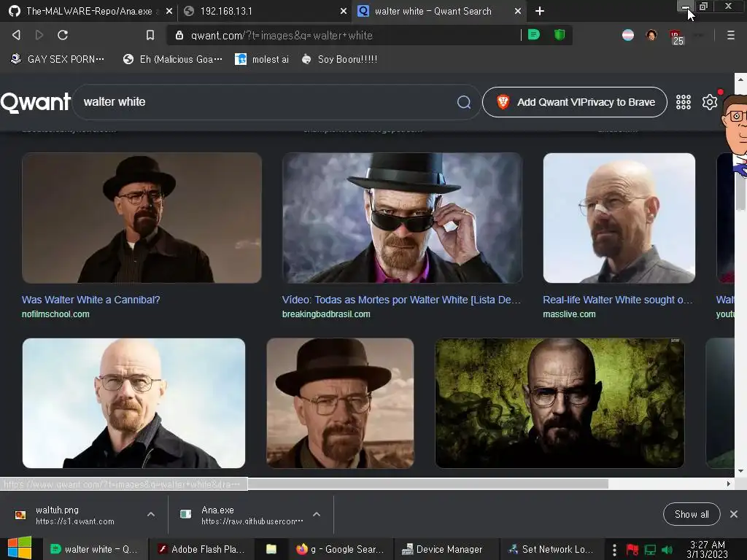Open the masslive.com bandaged nose thumbnail

point(619,217)
